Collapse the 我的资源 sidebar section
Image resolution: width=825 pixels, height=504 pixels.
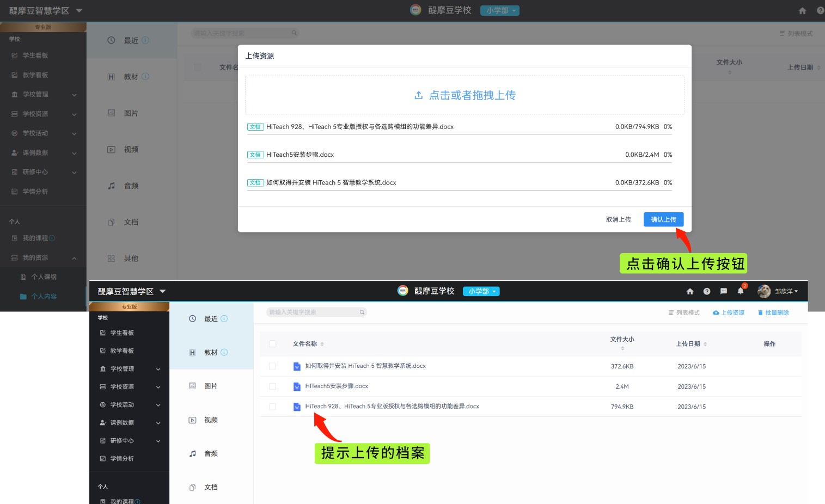pos(74,258)
